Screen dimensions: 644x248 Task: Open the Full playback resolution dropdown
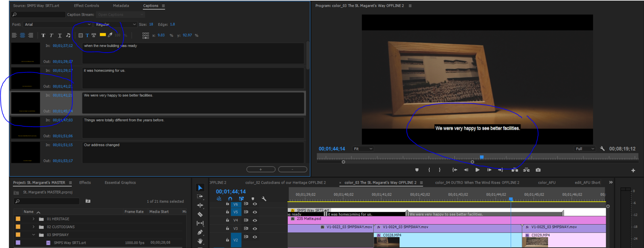[x=585, y=149]
